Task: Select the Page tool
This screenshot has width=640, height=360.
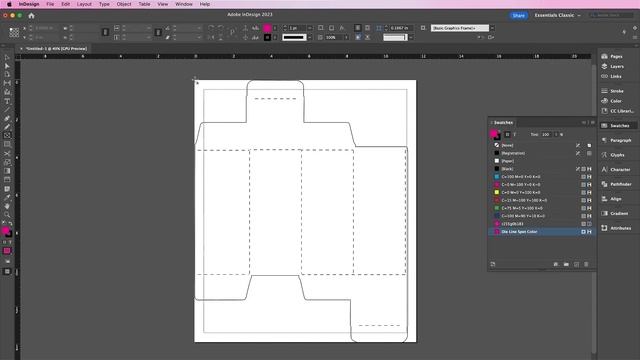Action: pos(7,75)
